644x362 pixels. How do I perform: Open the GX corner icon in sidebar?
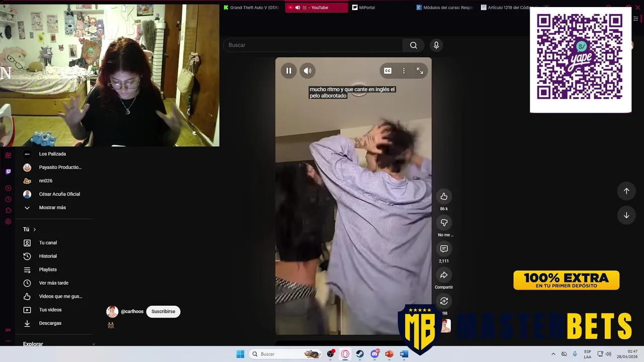pos(8,330)
